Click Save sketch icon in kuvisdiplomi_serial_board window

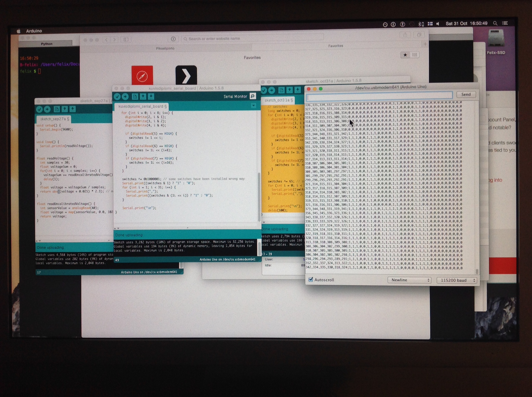click(151, 97)
